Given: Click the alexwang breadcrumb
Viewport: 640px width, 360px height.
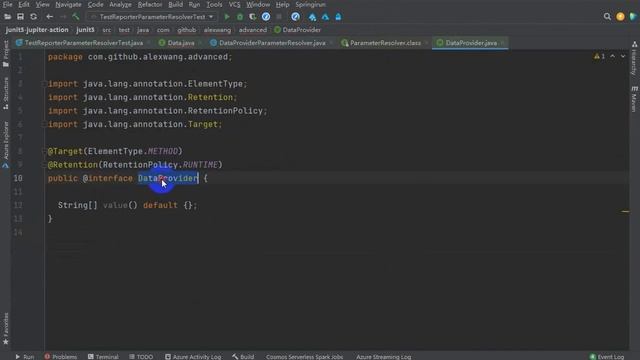Looking at the screenshot, I should [217, 30].
